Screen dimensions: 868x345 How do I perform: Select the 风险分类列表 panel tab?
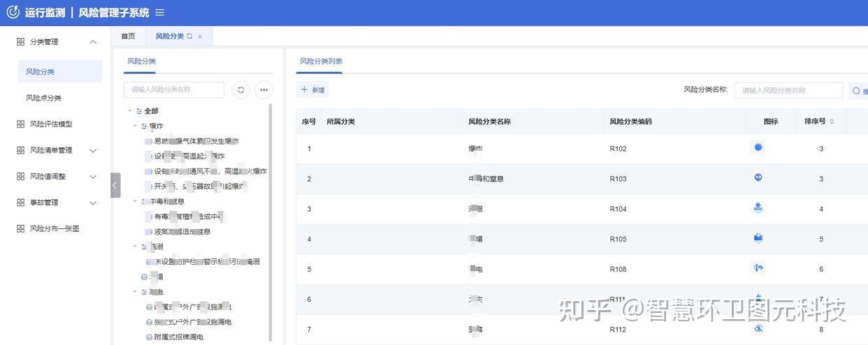321,61
